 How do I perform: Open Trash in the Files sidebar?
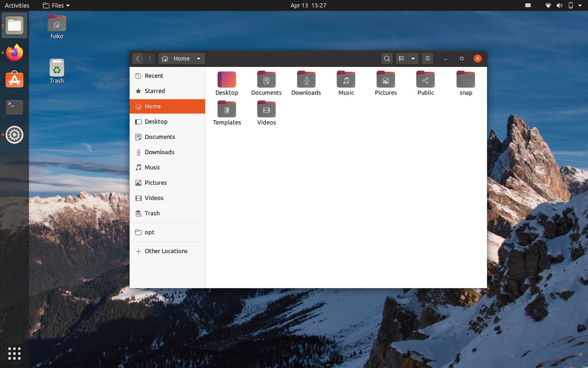152,213
